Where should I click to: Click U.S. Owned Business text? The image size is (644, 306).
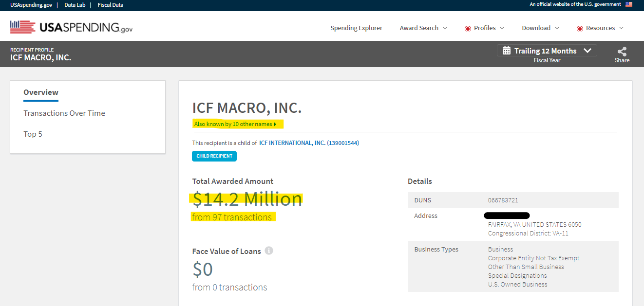tap(518, 285)
